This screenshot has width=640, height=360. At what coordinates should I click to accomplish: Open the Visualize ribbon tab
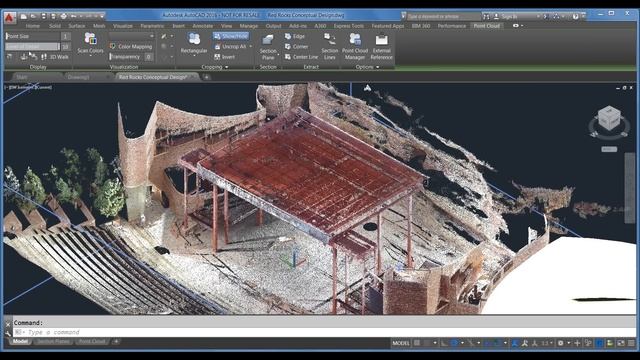coord(122,26)
